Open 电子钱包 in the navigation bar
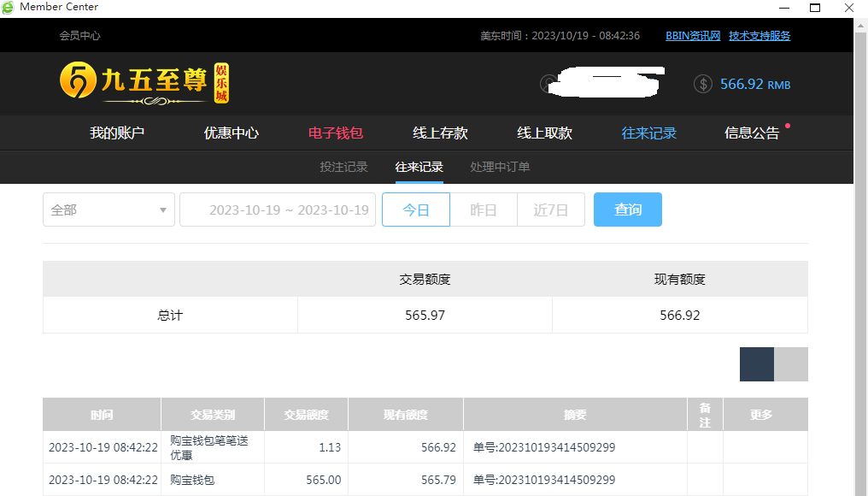The height and width of the screenshot is (496, 868). pos(336,133)
